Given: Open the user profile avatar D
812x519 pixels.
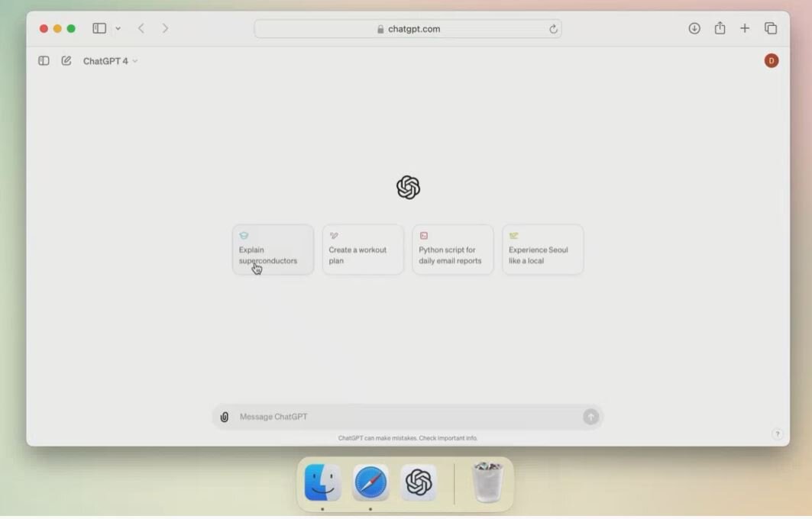Looking at the screenshot, I should point(771,60).
